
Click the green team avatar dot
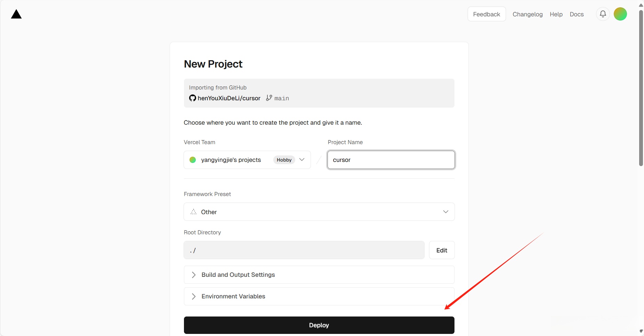[x=193, y=160]
